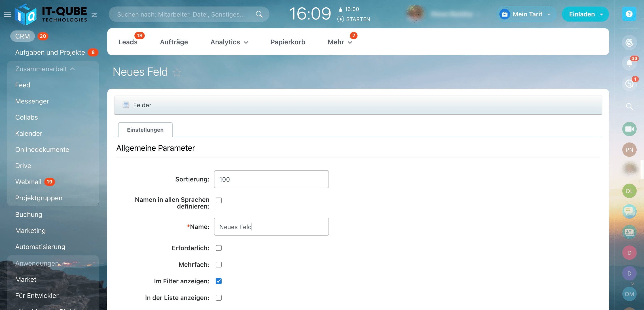
Task: Open the search icon in the right sidebar
Action: (629, 107)
